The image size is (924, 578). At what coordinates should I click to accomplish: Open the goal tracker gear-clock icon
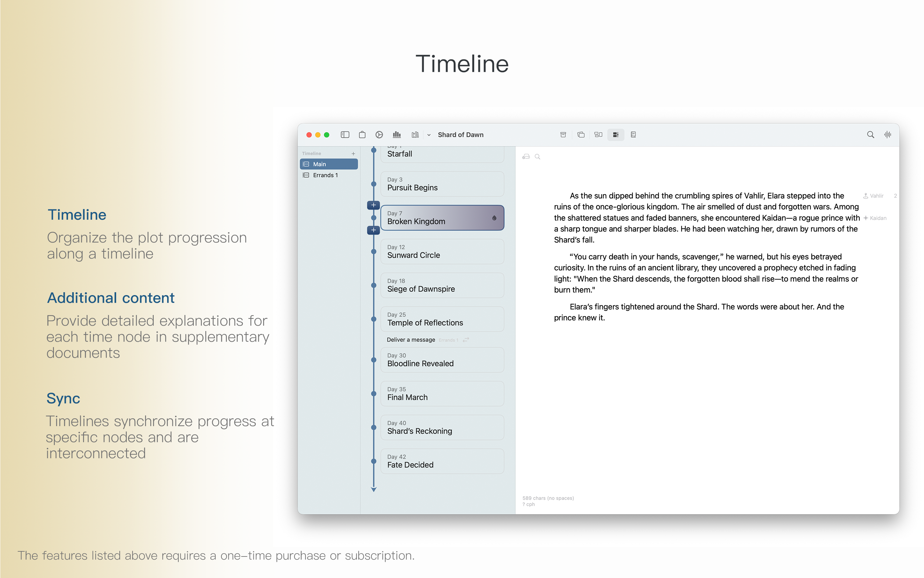click(379, 135)
